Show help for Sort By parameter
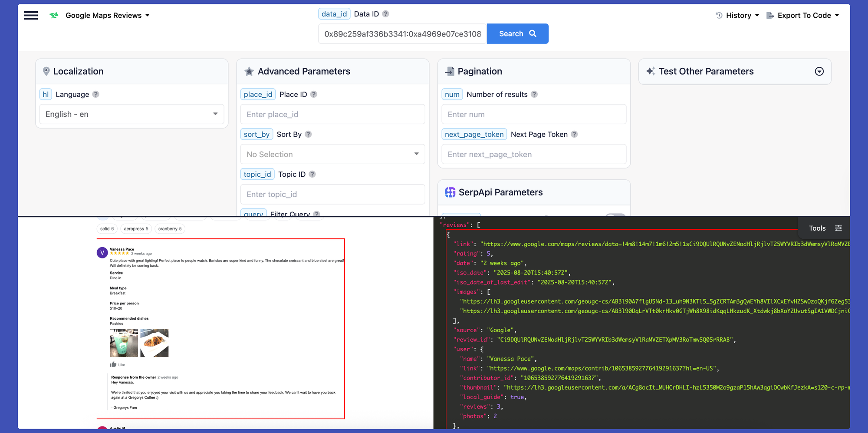 (308, 134)
